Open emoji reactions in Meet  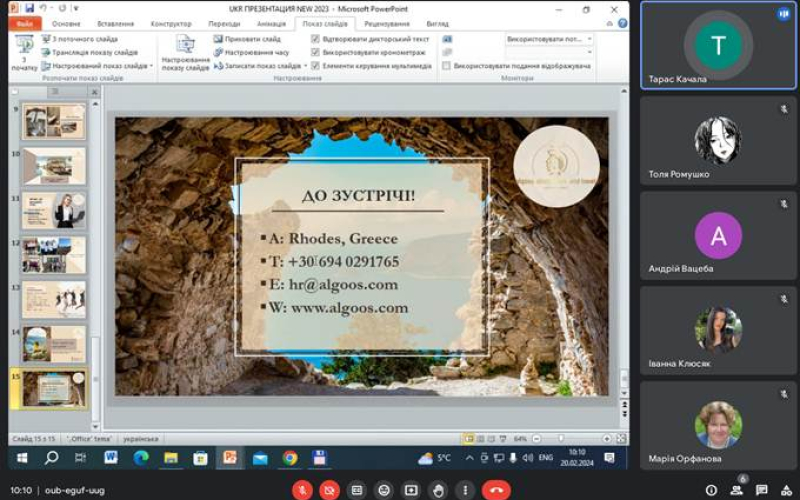pos(384,490)
